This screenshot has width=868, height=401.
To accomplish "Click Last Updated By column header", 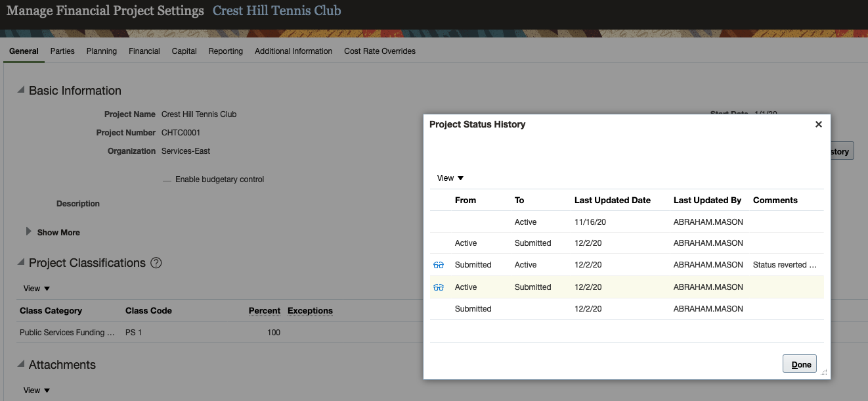I will pyautogui.click(x=707, y=200).
